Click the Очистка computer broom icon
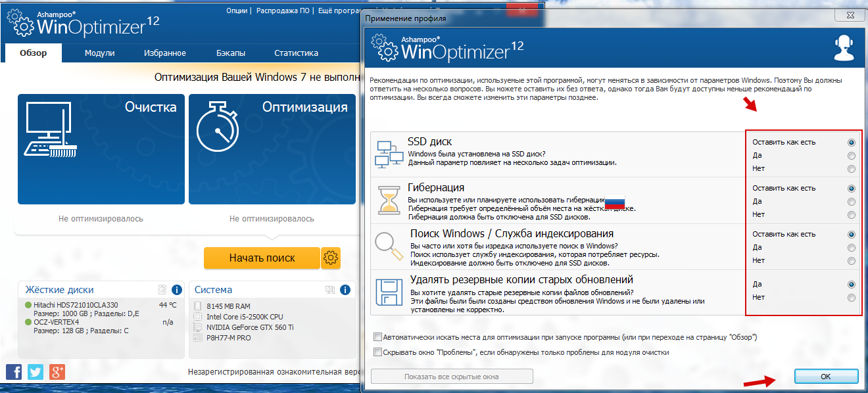This screenshot has width=868, height=393. pos(49,131)
